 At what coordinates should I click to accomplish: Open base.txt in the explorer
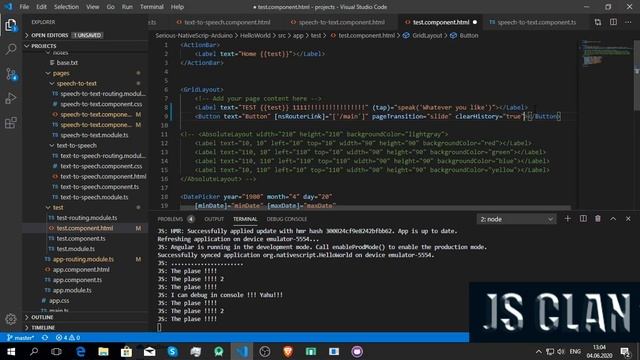67,62
